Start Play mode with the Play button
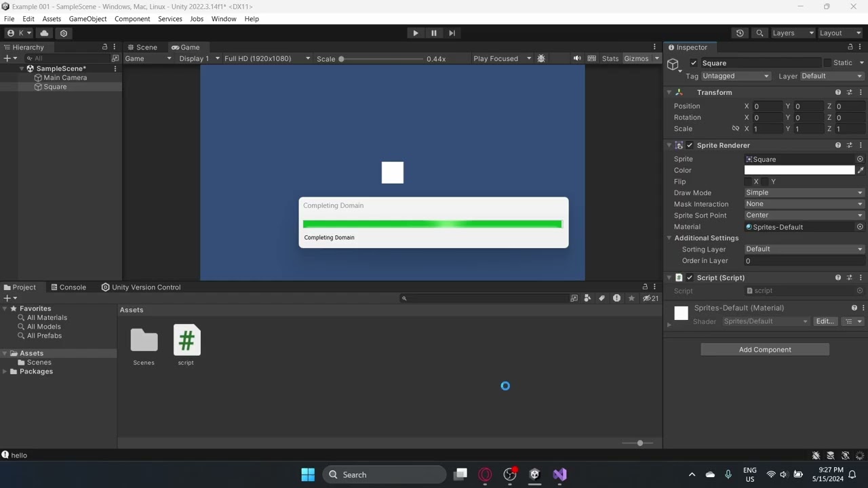The width and height of the screenshot is (868, 488). coord(416,33)
